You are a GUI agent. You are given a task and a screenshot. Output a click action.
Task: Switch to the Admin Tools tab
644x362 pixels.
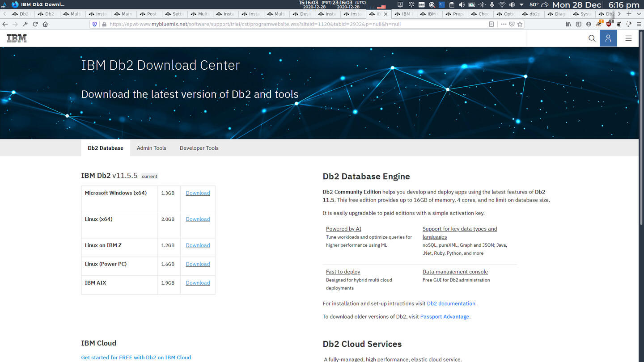coord(151,148)
